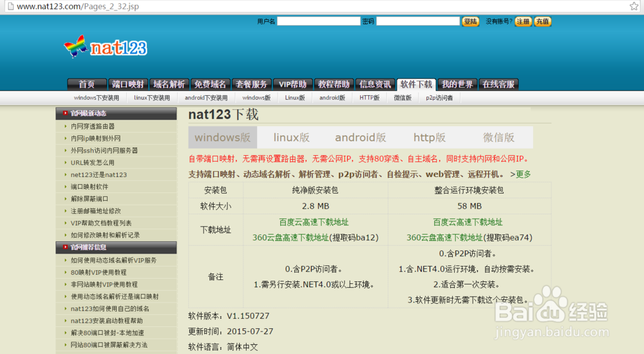Open windows下安装用 submenu link
644x354 pixels.
tap(97, 98)
